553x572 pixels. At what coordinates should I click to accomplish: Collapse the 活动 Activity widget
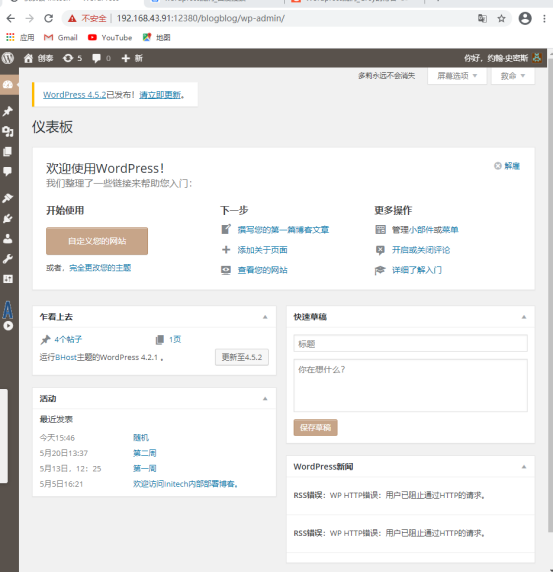265,399
